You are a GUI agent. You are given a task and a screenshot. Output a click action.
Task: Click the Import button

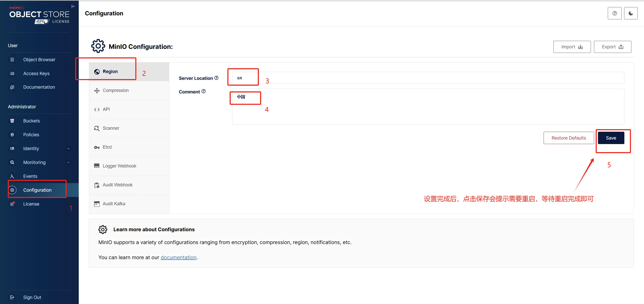tap(572, 47)
